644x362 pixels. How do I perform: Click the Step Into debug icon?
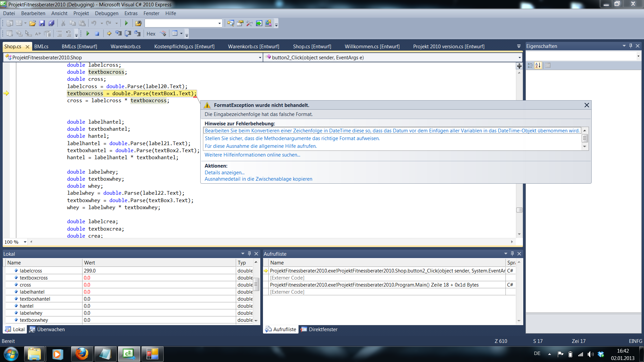coord(118,34)
